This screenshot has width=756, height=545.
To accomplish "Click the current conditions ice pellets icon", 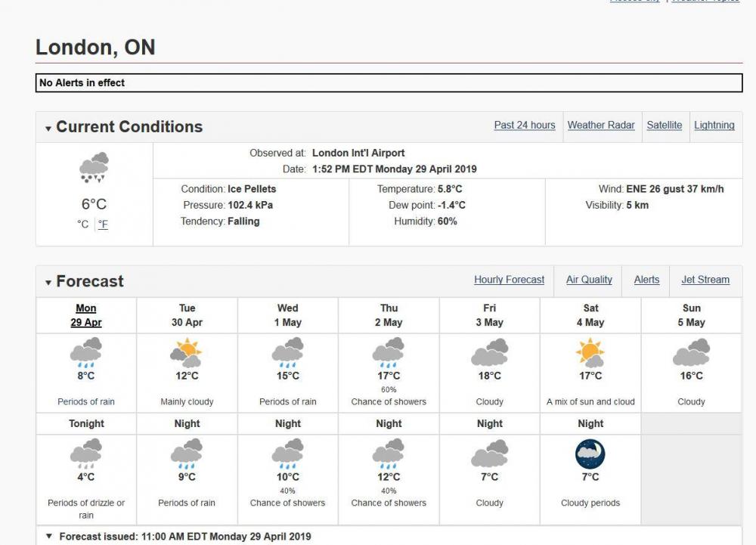I will (94, 168).
